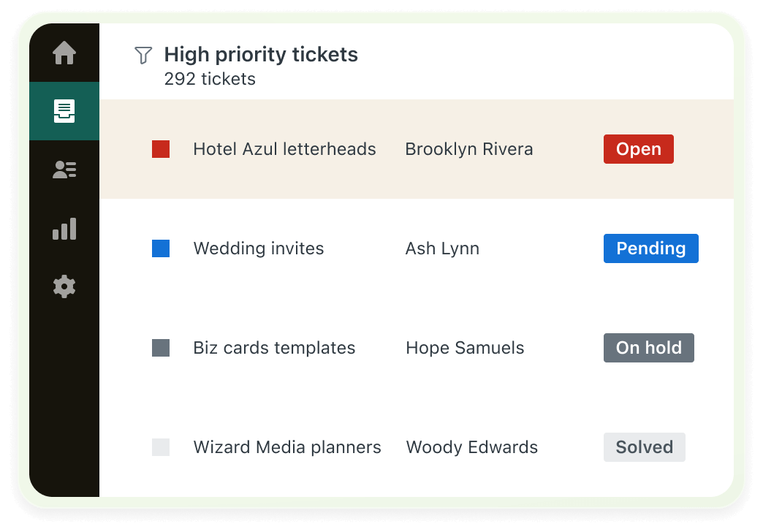Click the blue priority square for Wedding invites

160,248
